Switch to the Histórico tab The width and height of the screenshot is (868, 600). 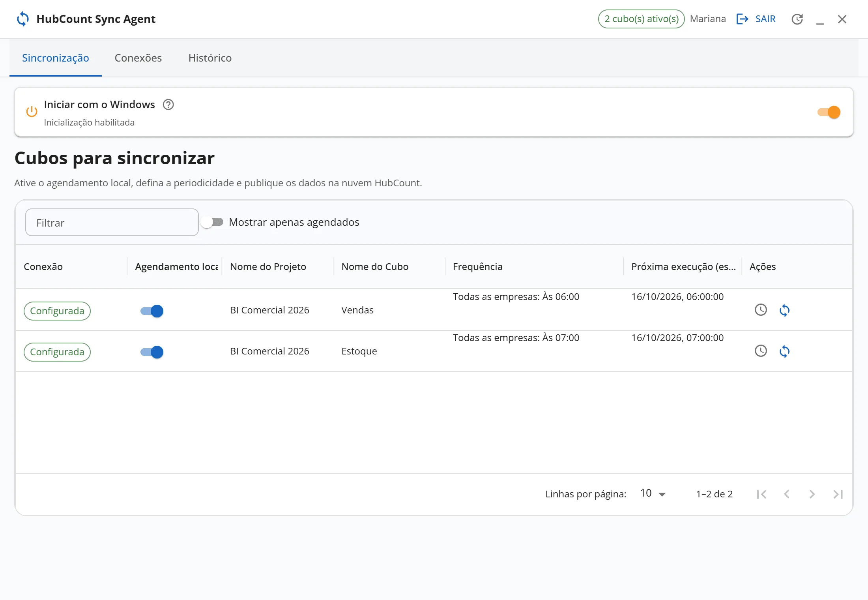click(x=210, y=58)
